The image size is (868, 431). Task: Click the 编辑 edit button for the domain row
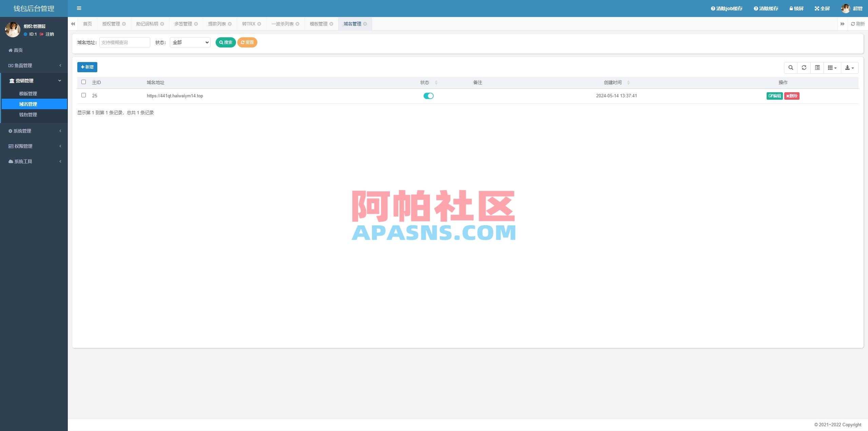coord(775,96)
